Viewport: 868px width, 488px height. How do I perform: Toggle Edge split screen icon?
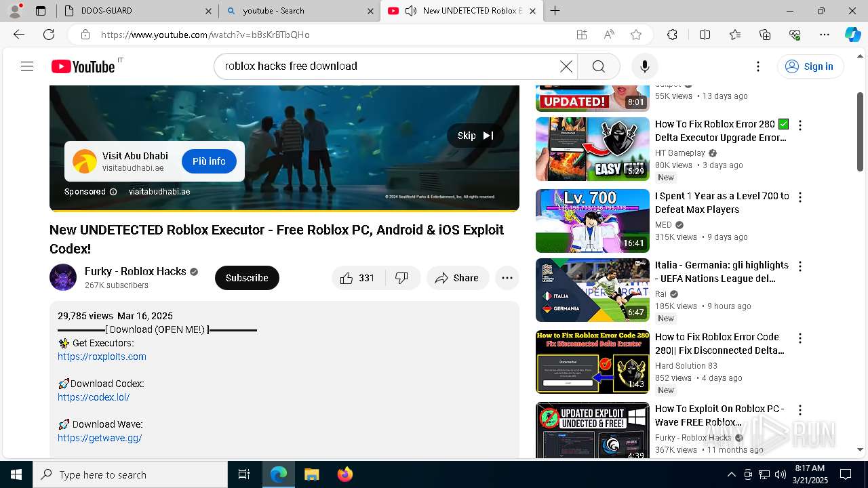click(x=705, y=35)
